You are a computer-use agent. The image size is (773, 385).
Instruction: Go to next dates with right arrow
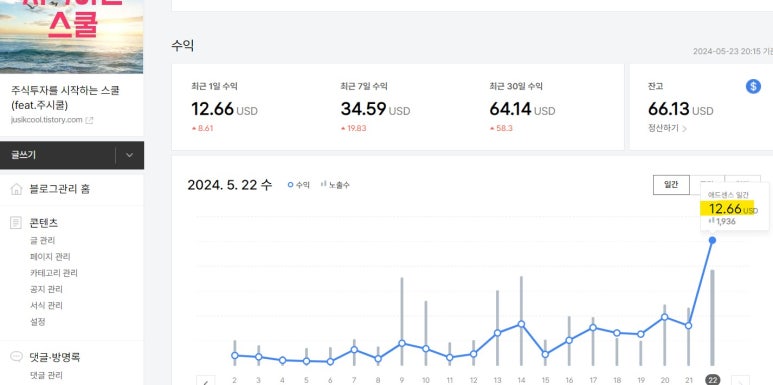[x=740, y=382]
